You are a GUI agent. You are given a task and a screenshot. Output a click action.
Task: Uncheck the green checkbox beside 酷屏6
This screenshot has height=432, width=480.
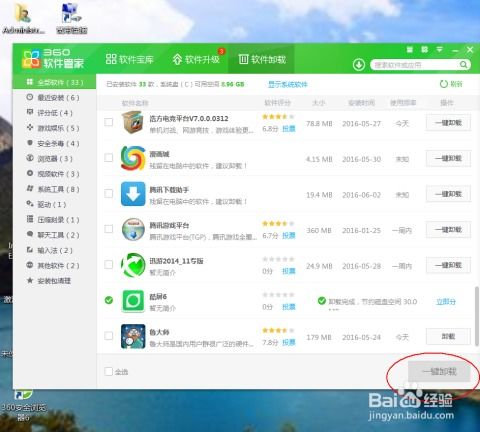[109, 300]
